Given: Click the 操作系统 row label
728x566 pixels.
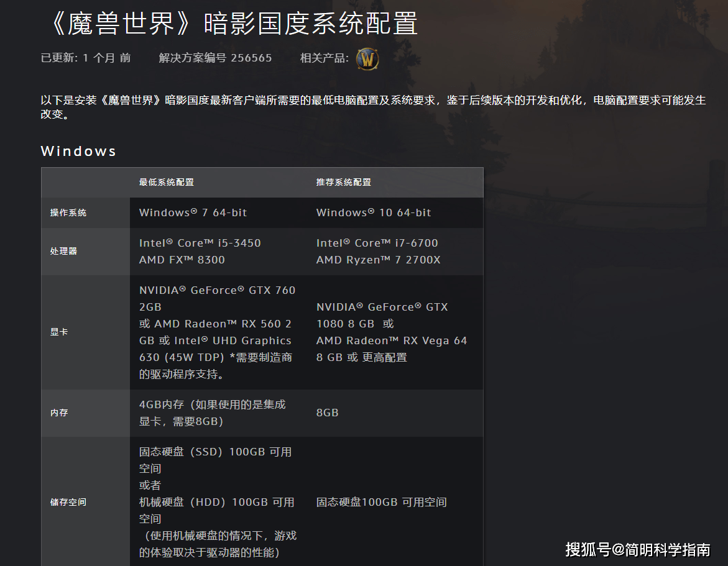Looking at the screenshot, I should [x=68, y=212].
